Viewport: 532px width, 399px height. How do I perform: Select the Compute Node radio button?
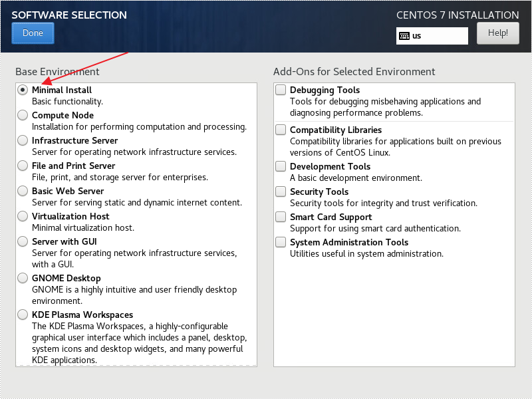coord(23,115)
